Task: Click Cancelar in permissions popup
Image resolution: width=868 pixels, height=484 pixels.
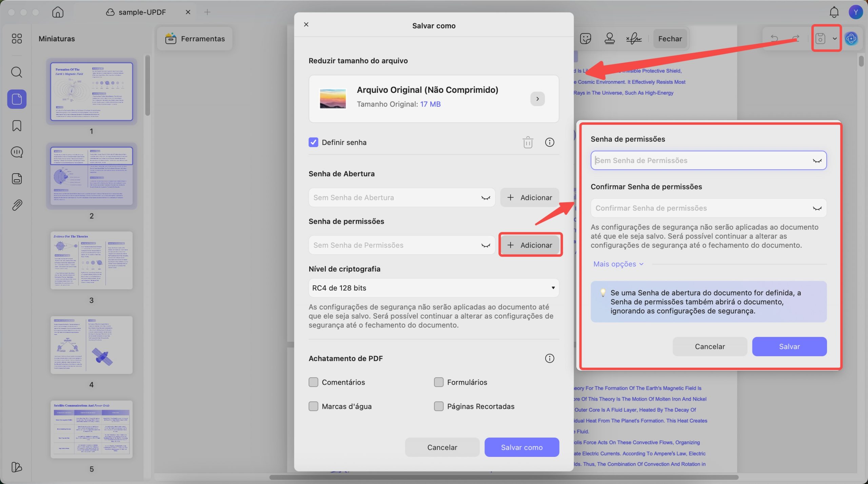Action: click(710, 346)
